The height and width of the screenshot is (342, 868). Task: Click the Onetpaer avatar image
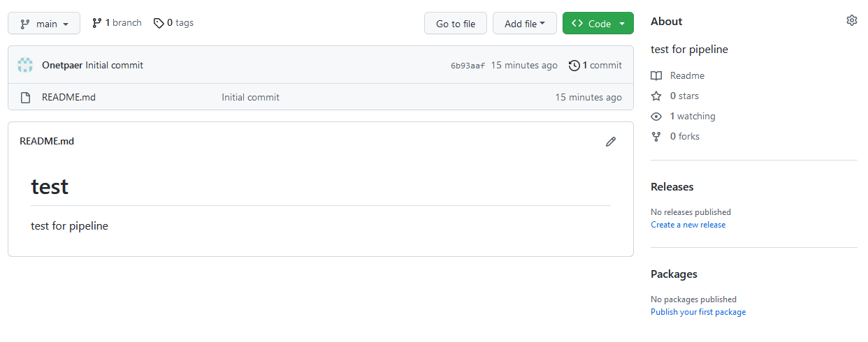coord(25,65)
